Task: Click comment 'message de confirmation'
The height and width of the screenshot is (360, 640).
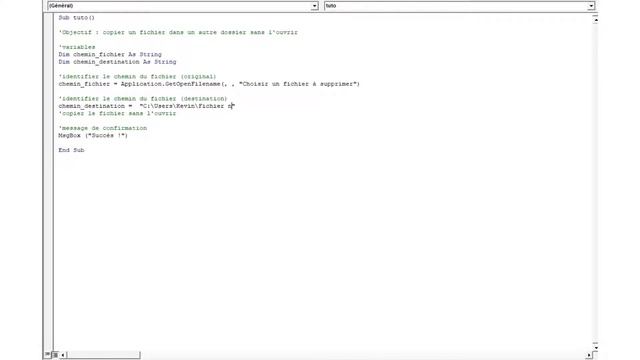Action: [x=102, y=128]
